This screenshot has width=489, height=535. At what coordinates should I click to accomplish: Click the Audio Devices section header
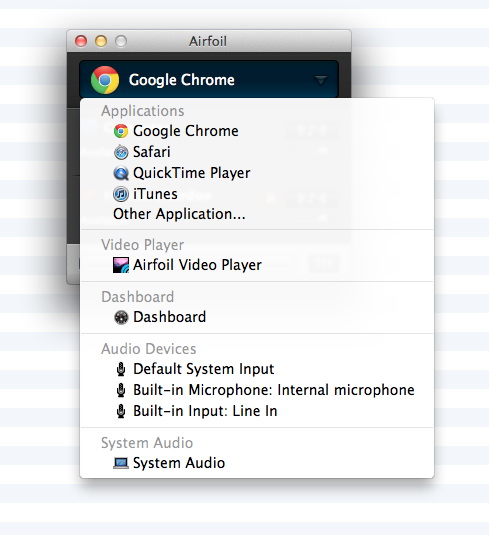point(148,349)
